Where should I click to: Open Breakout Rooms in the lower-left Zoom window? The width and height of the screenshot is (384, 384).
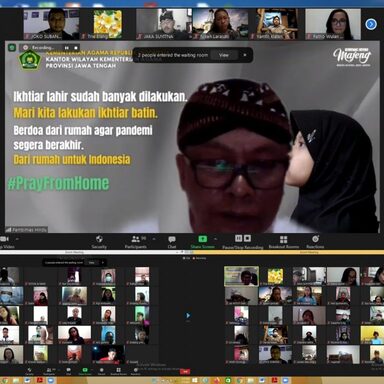119,371
